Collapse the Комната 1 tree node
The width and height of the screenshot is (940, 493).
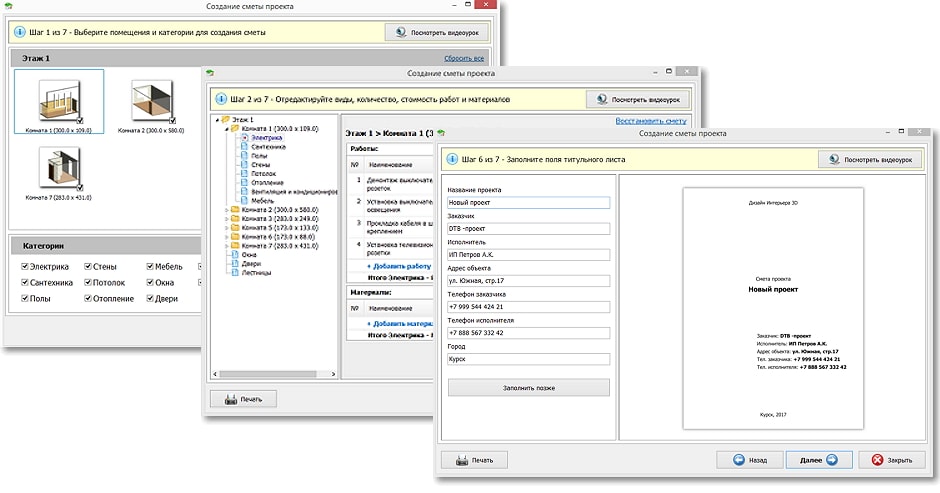pyautogui.click(x=226, y=129)
